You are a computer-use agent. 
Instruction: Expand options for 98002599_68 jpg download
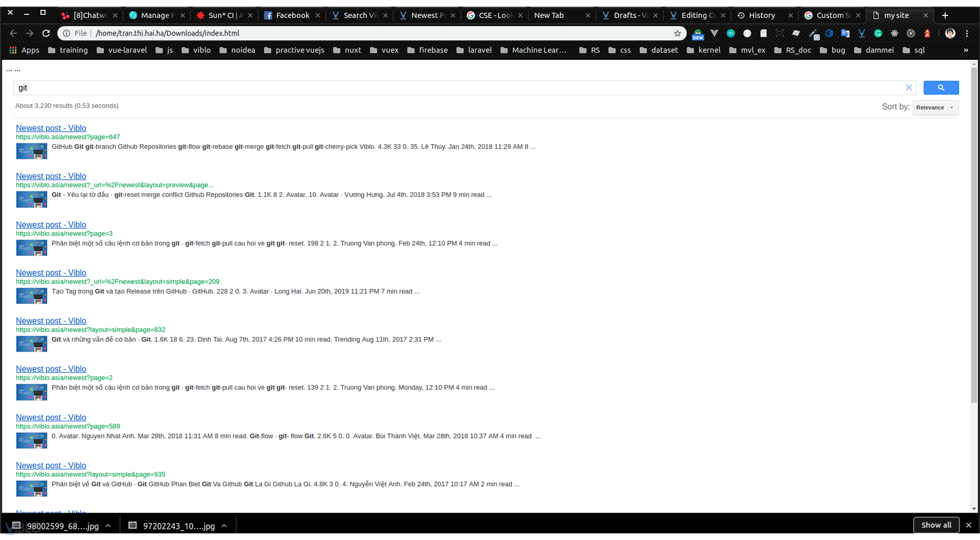108,526
